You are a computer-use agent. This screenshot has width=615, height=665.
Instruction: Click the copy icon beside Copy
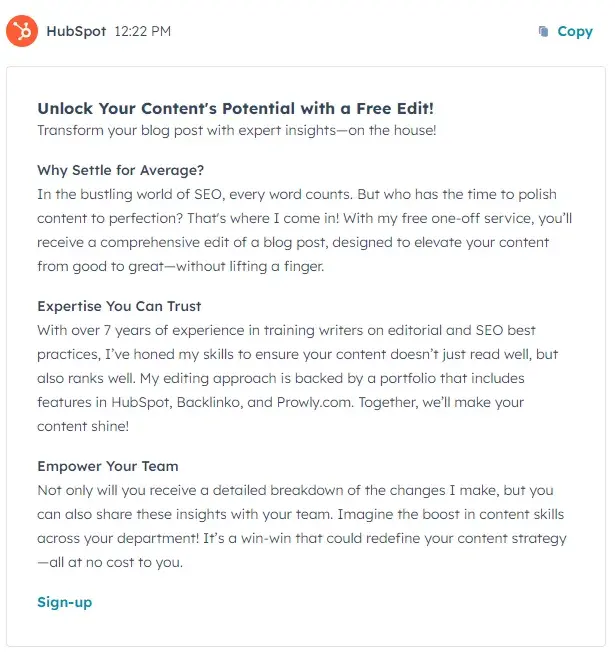click(x=543, y=32)
